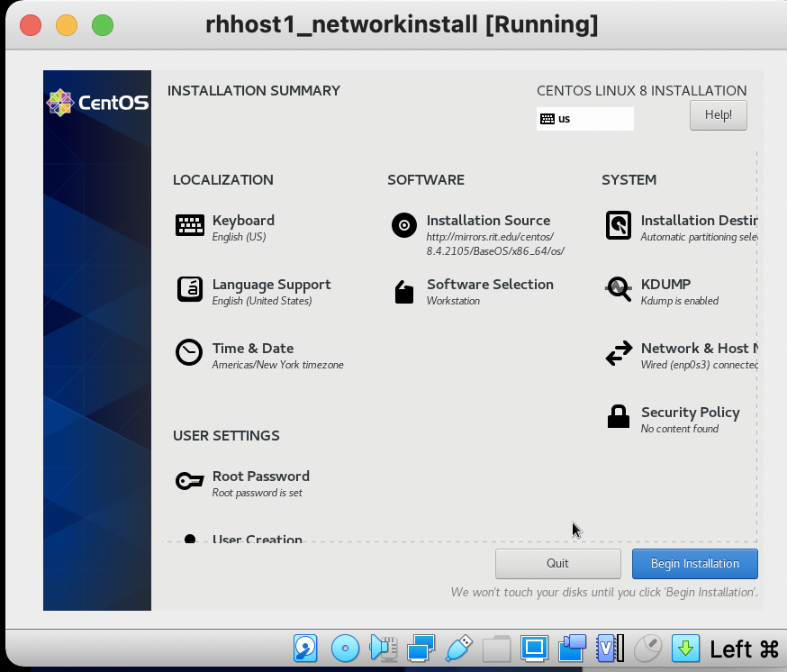Click Begin Installation button

(694, 564)
